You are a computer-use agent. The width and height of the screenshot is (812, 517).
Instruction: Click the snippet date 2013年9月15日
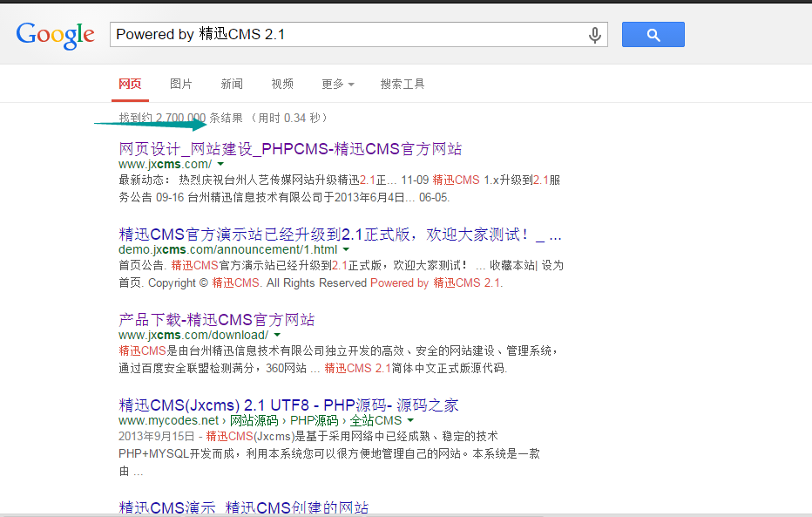[157, 436]
